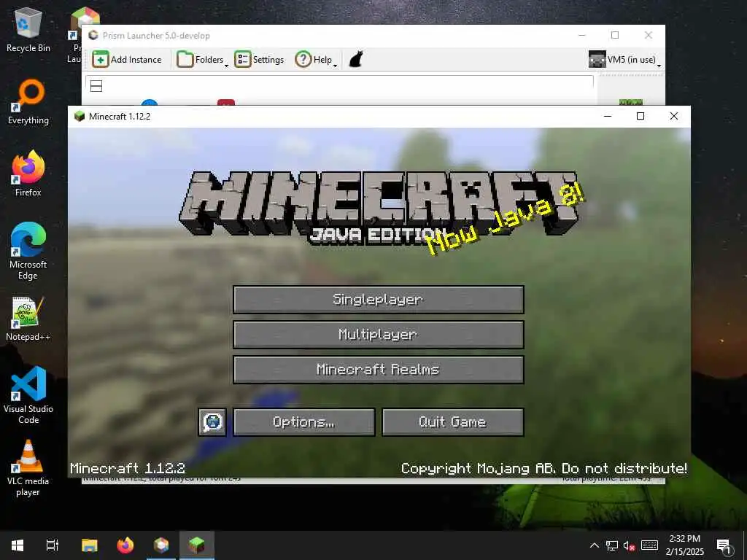
Task: Open Task View on the taskbar
Action: 53,545
